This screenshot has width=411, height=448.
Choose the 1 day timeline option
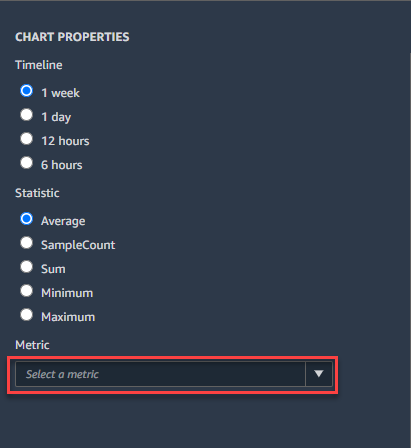[x=26, y=115]
